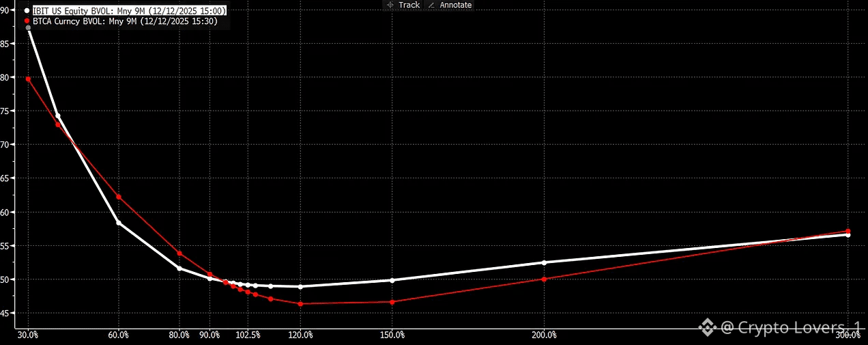Click the 30.0% x-axis label
868x345 pixels.
coord(28,335)
